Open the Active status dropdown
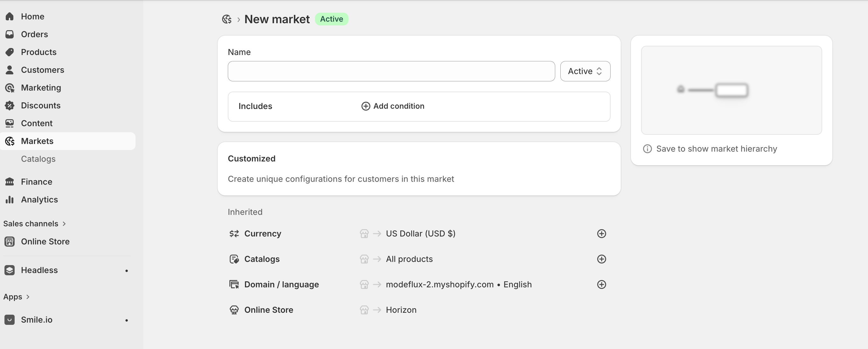This screenshot has width=868, height=349. click(x=585, y=71)
